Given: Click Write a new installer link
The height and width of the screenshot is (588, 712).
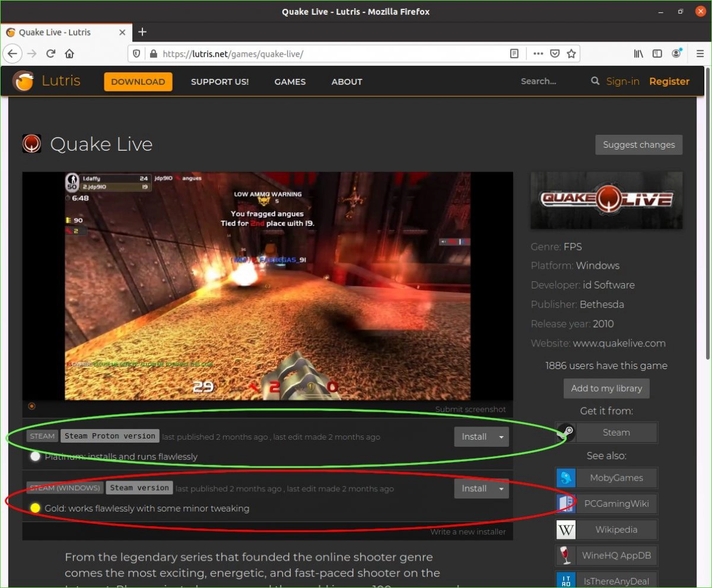Looking at the screenshot, I should (x=468, y=532).
